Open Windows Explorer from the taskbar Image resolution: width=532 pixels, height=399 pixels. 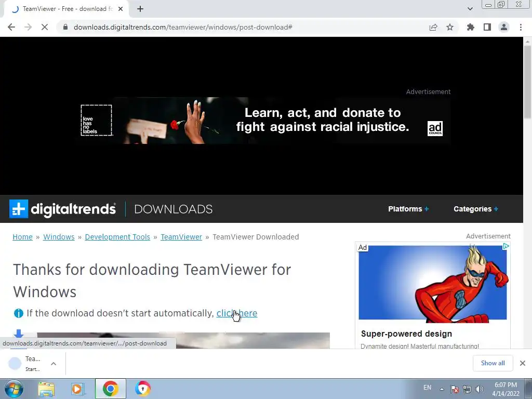pos(46,389)
